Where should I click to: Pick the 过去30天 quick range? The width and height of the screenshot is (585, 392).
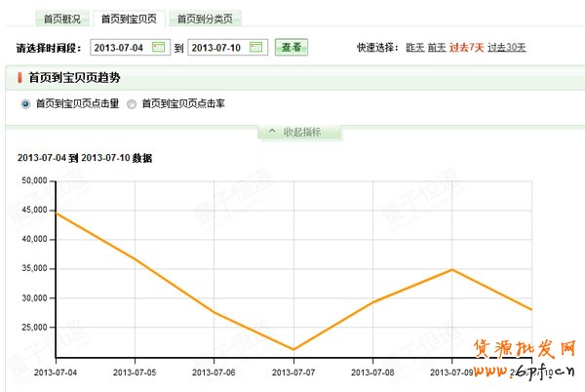pos(506,47)
